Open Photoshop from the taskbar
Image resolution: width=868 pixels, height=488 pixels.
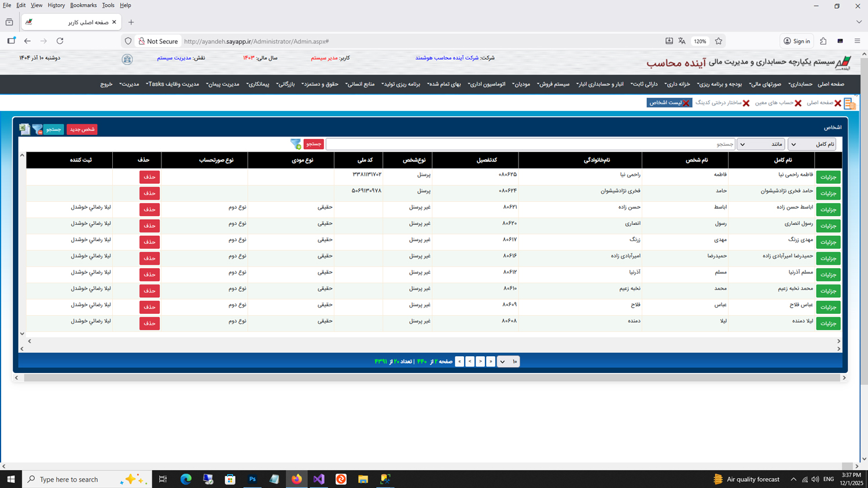(x=252, y=479)
